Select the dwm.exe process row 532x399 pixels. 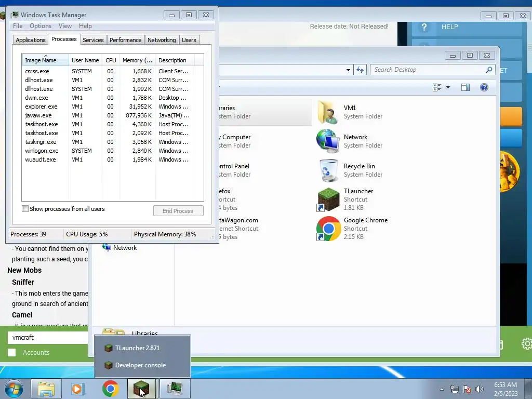click(108, 98)
